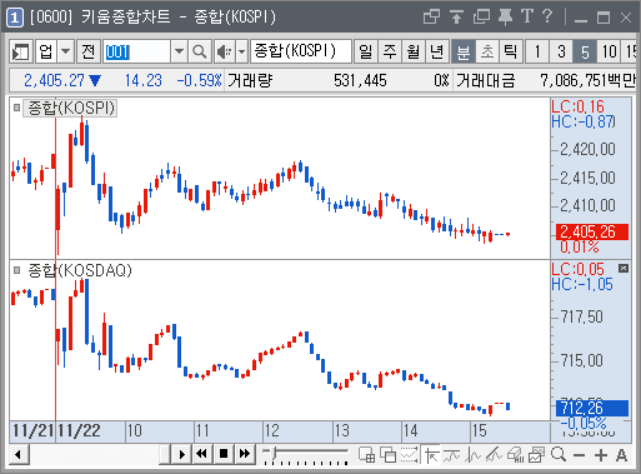Viewport: 641px width, 474px height.
Task: Toggle the crosshair cursor tool
Action: pos(430,455)
